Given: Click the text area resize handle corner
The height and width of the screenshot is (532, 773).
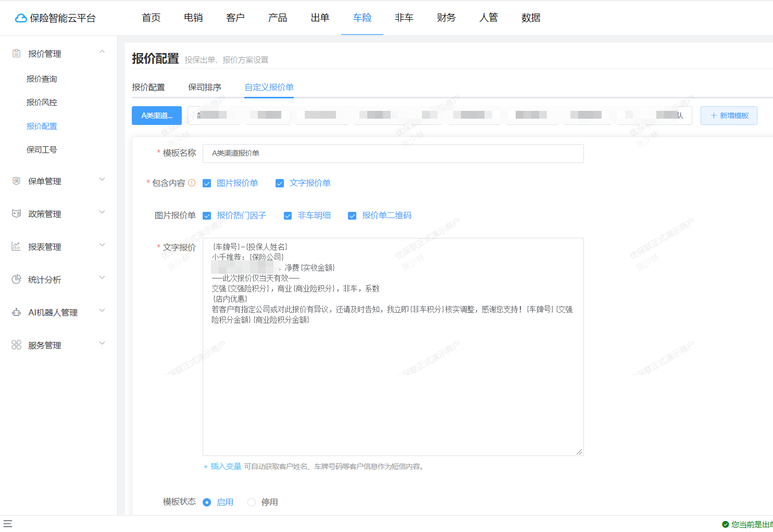Looking at the screenshot, I should point(579,452).
